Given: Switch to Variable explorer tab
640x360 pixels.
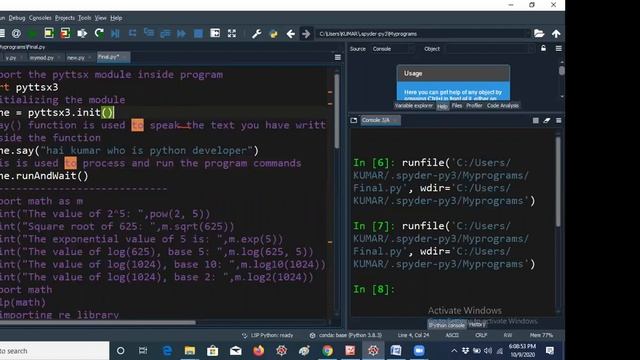Looking at the screenshot, I should pyautogui.click(x=413, y=106).
